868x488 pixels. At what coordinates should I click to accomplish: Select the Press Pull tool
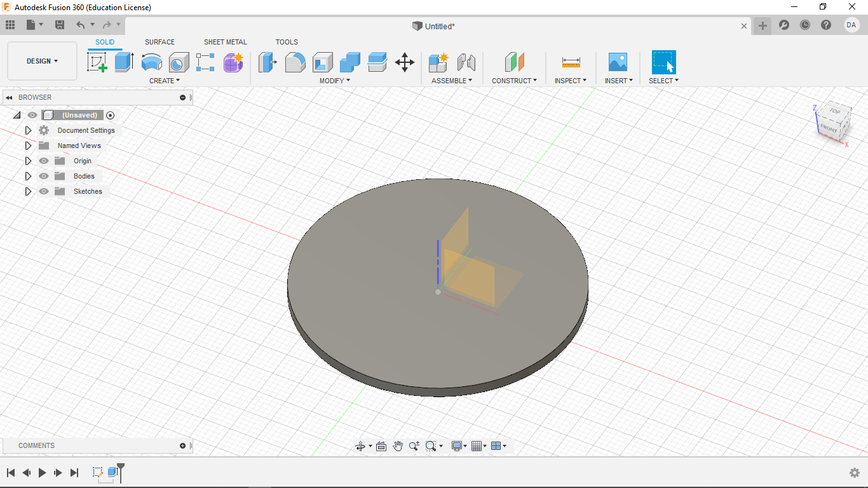pos(268,62)
